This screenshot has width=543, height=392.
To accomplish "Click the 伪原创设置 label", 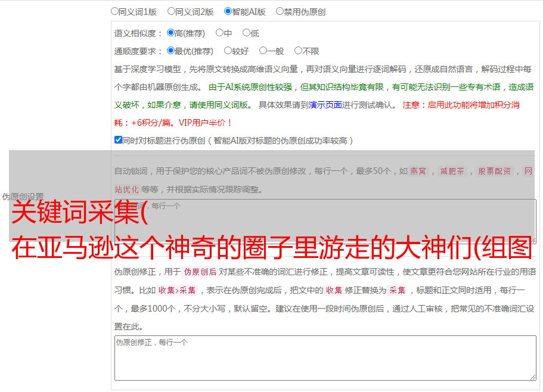I will click(23, 197).
